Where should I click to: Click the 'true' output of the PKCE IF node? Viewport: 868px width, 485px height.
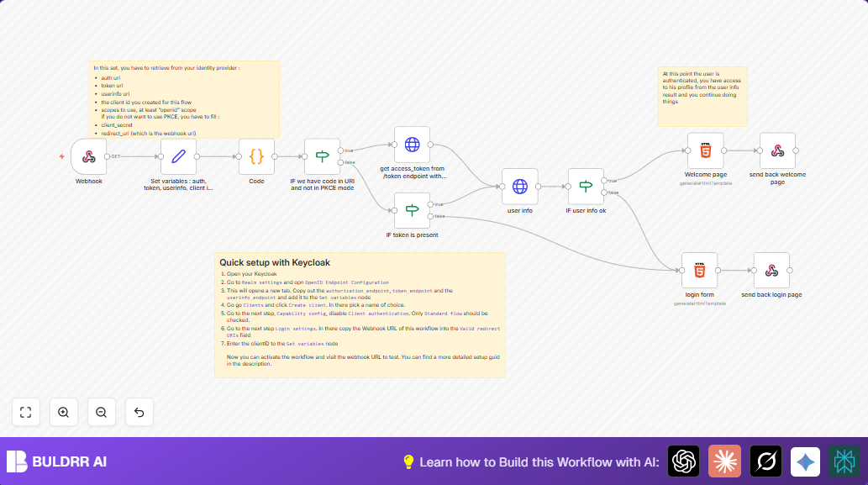click(341, 150)
